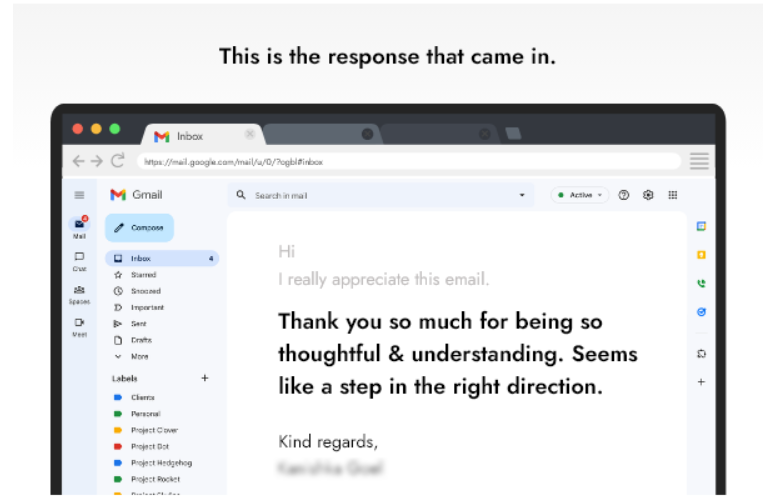Screen dimensions: 764x500
Task: Open Gmail settings gear
Action: [648, 195]
